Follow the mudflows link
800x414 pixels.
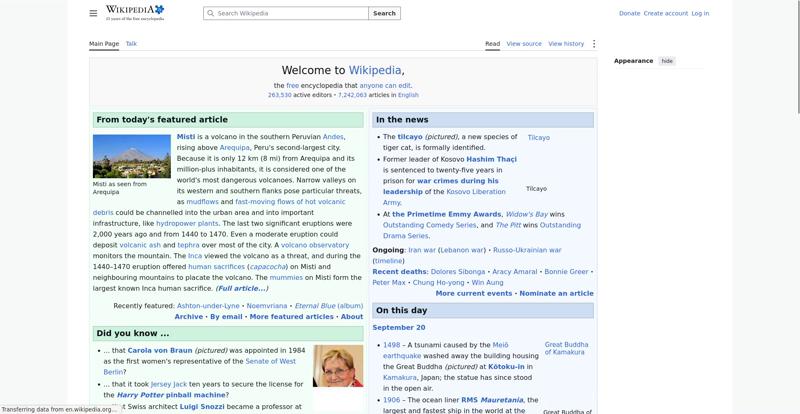pos(202,202)
